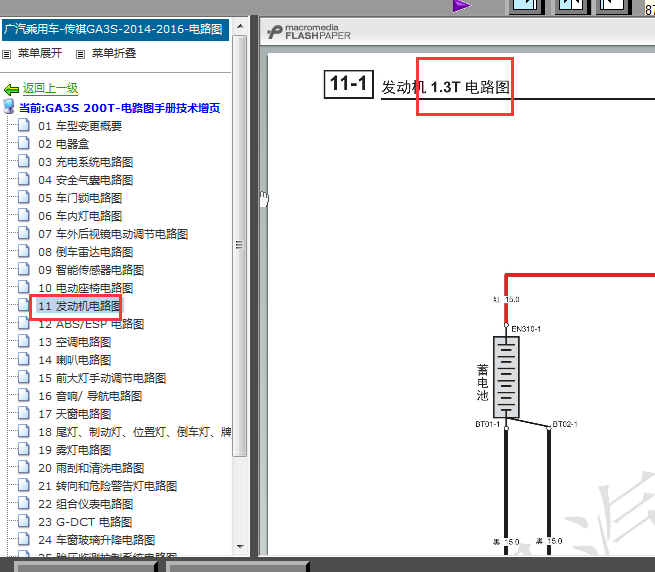
Task: Click page icon of 02 电器盒
Action: 24,143
